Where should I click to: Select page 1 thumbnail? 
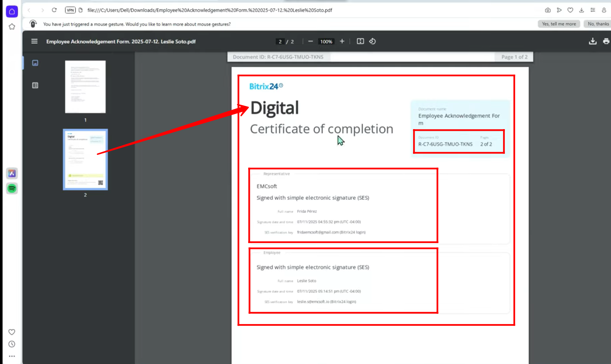point(85,87)
